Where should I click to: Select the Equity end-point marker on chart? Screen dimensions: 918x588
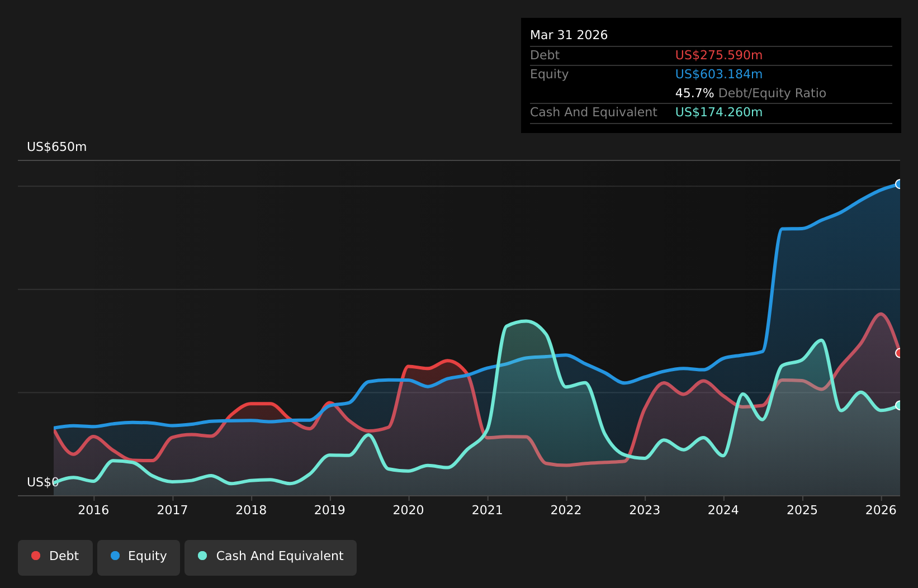click(x=899, y=184)
